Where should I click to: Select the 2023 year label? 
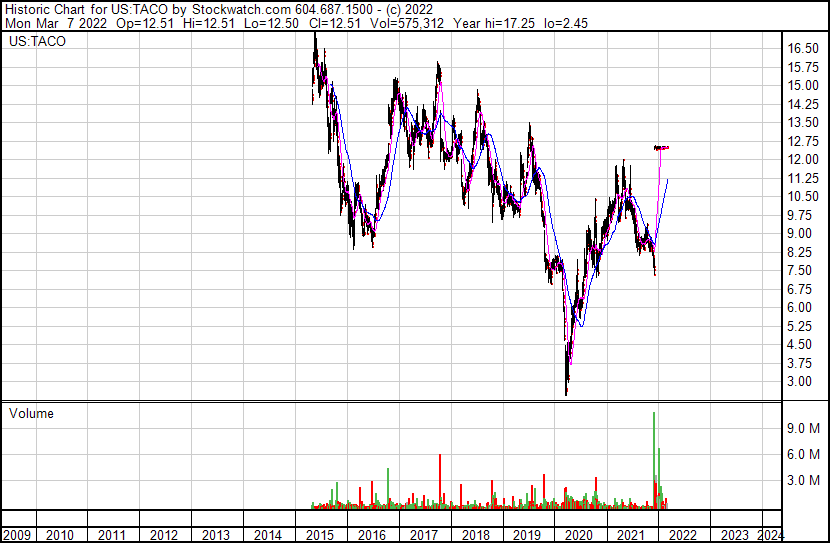point(735,535)
